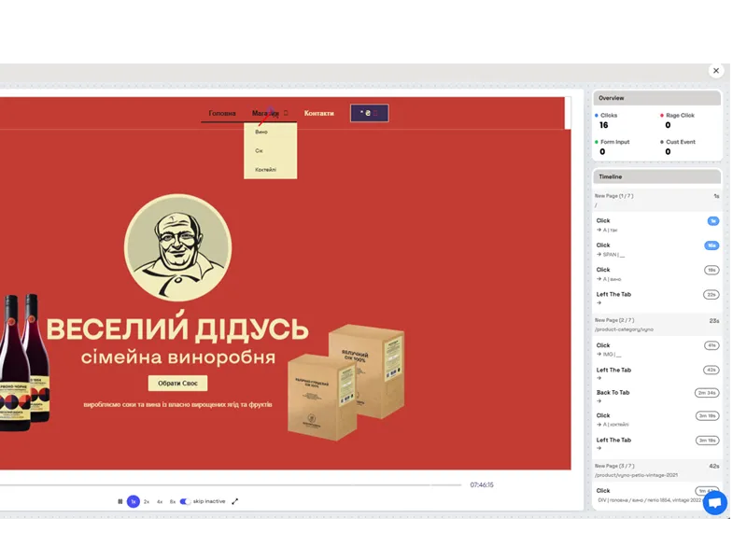Set playback speed to 8x
This screenshot has height=560, width=747.
(x=173, y=501)
